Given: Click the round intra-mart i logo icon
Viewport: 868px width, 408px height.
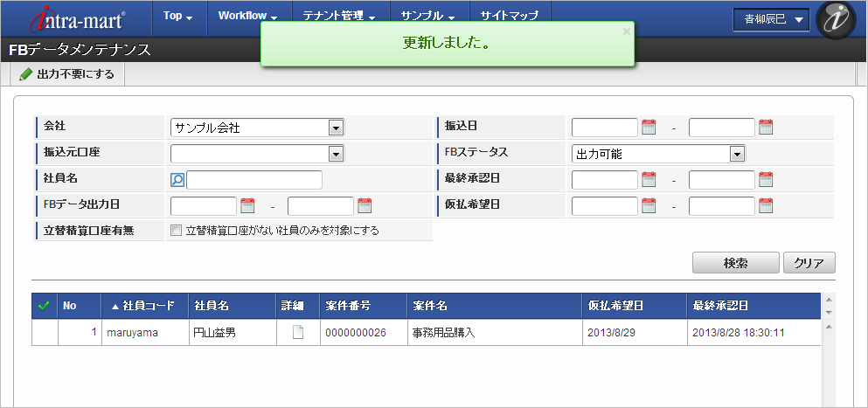Looking at the screenshot, I should click(x=836, y=20).
